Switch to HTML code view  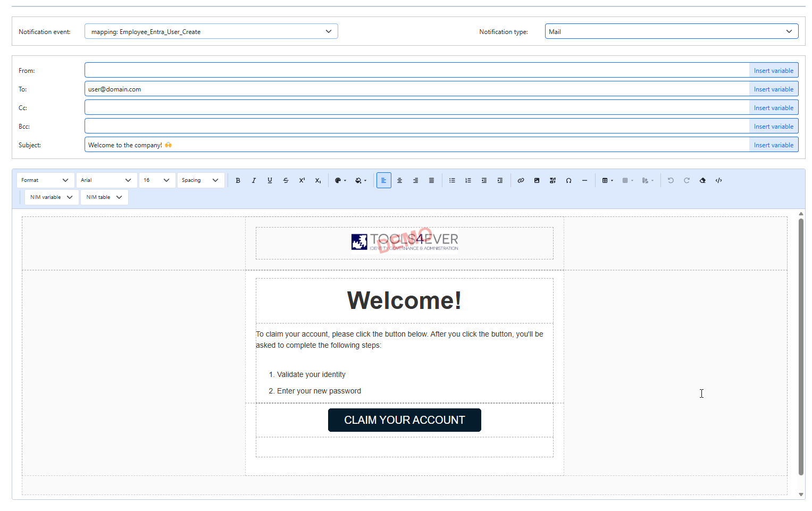tap(718, 180)
